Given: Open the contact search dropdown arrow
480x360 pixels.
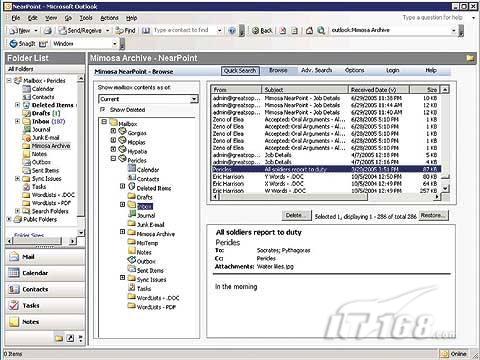Looking at the screenshot, I should (219, 30).
